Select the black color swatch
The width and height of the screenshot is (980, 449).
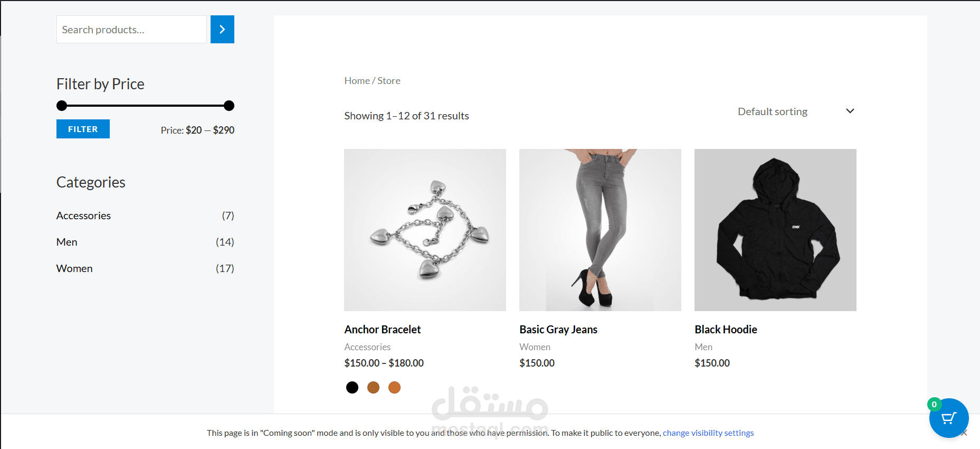tap(352, 388)
